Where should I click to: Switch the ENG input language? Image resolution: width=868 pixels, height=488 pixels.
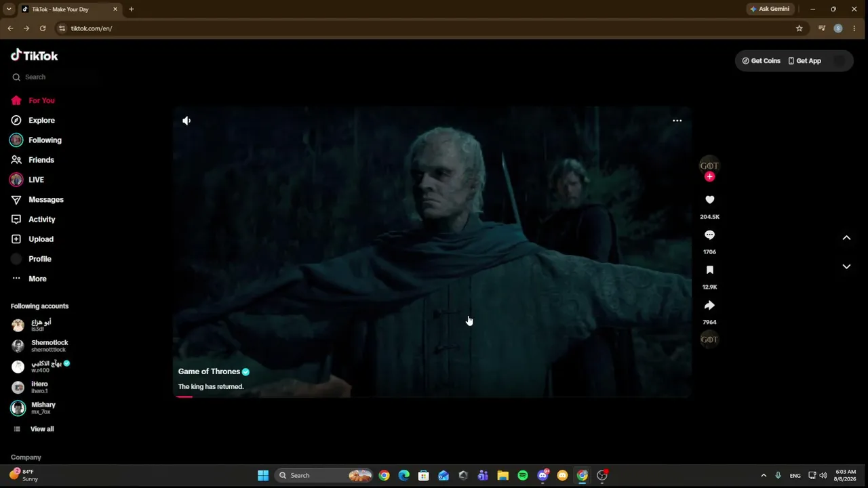coord(795,476)
